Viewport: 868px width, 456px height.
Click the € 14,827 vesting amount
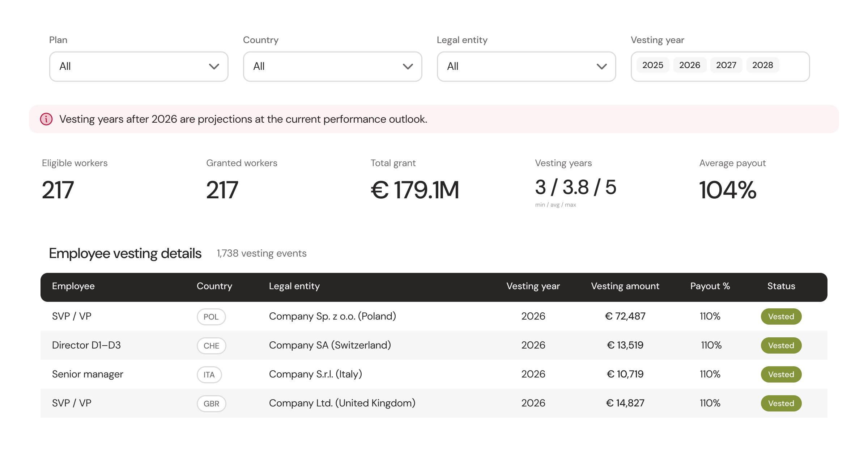625,403
